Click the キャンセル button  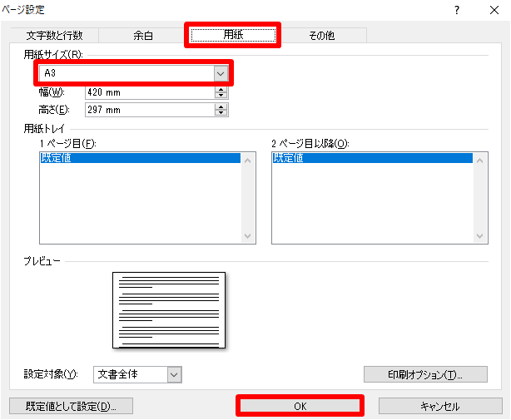coord(440,407)
